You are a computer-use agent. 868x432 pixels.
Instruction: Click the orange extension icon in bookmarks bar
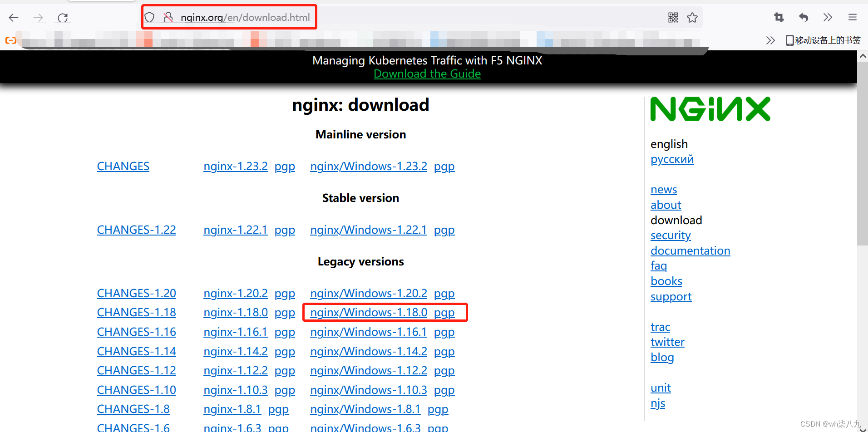click(x=10, y=40)
